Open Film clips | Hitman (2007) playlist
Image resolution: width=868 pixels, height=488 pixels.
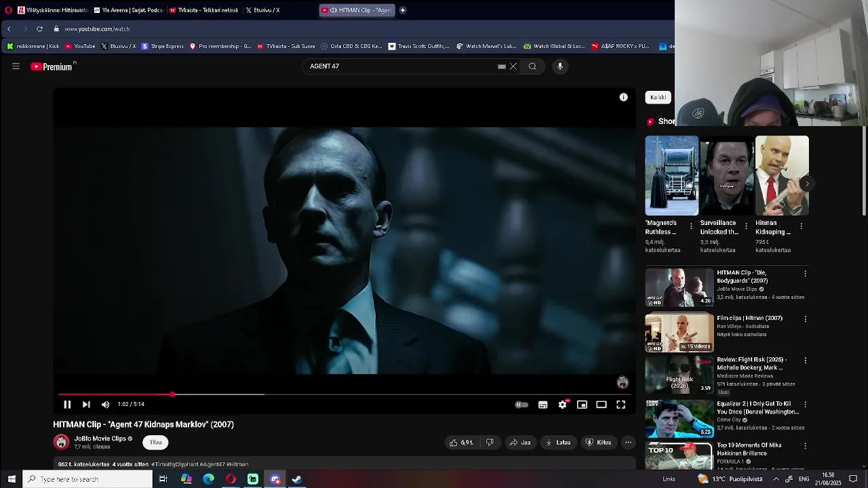click(x=679, y=332)
